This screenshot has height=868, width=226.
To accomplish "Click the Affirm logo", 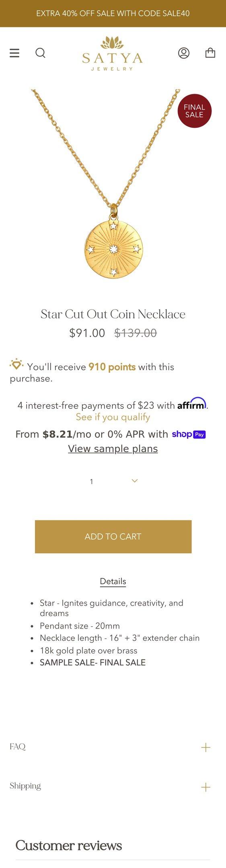I will 192,404.
